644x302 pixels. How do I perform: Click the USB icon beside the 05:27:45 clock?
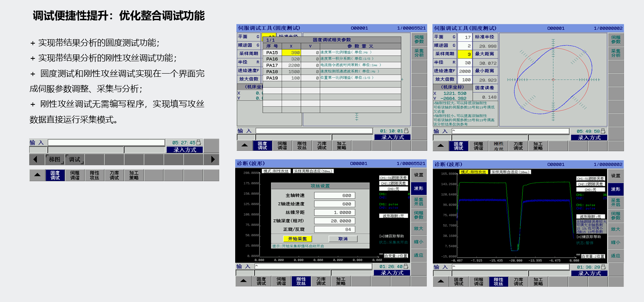(x=198, y=142)
